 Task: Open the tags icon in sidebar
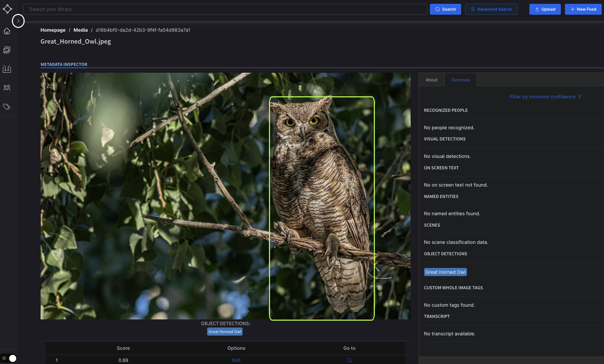[x=7, y=107]
